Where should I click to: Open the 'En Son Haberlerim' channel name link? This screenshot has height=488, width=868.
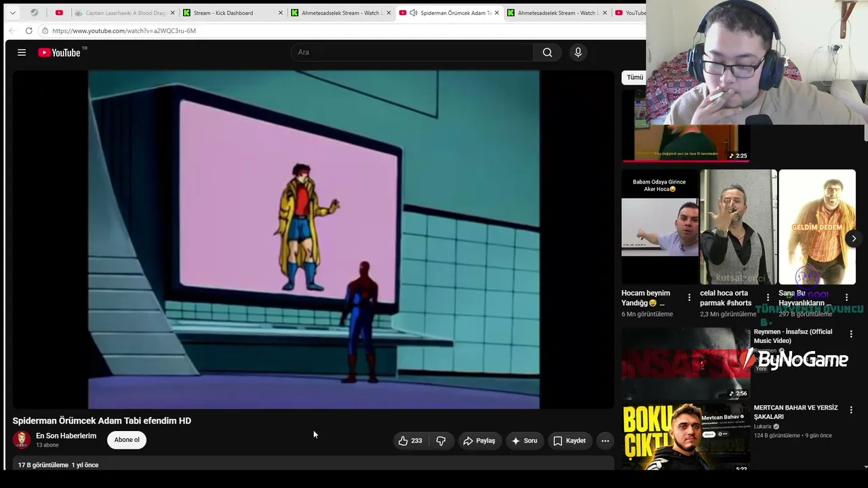pos(66,436)
